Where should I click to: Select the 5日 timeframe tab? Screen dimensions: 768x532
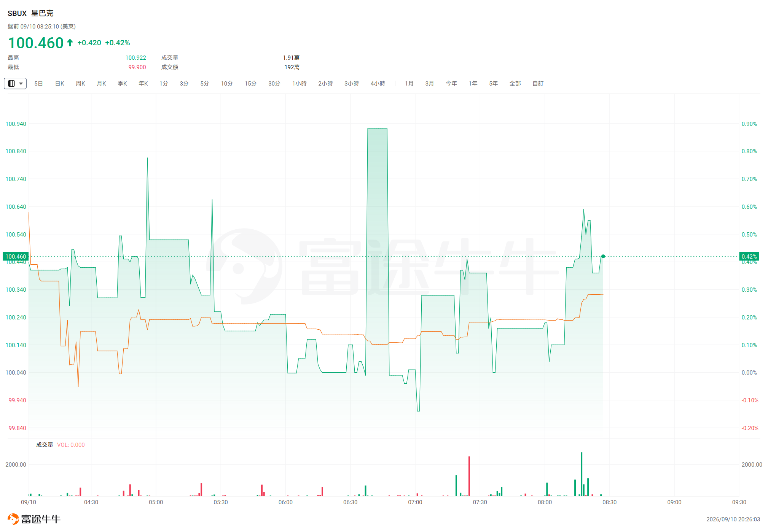(x=38, y=83)
